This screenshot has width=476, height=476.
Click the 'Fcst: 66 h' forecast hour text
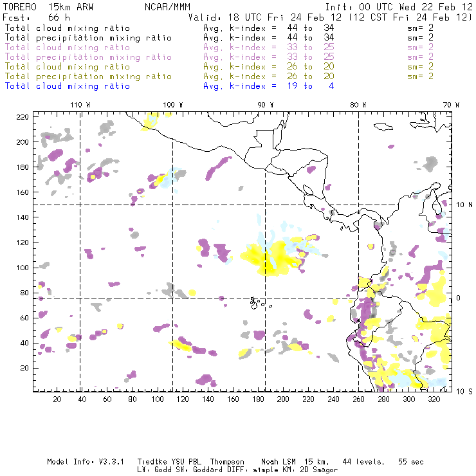[37, 17]
